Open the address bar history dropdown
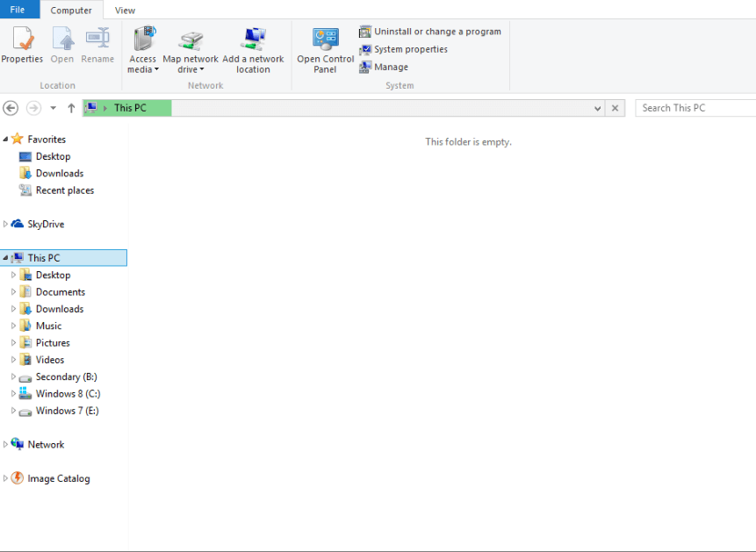The image size is (756, 552). (597, 108)
